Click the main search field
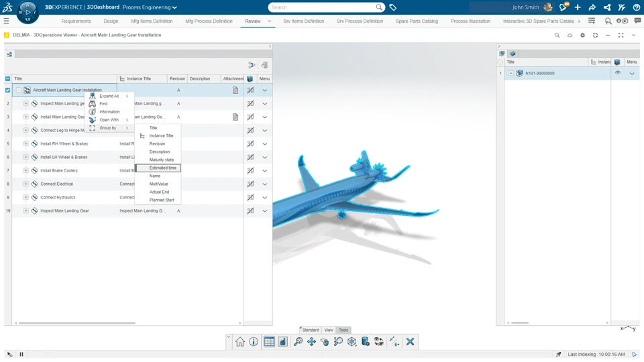 [327, 7]
